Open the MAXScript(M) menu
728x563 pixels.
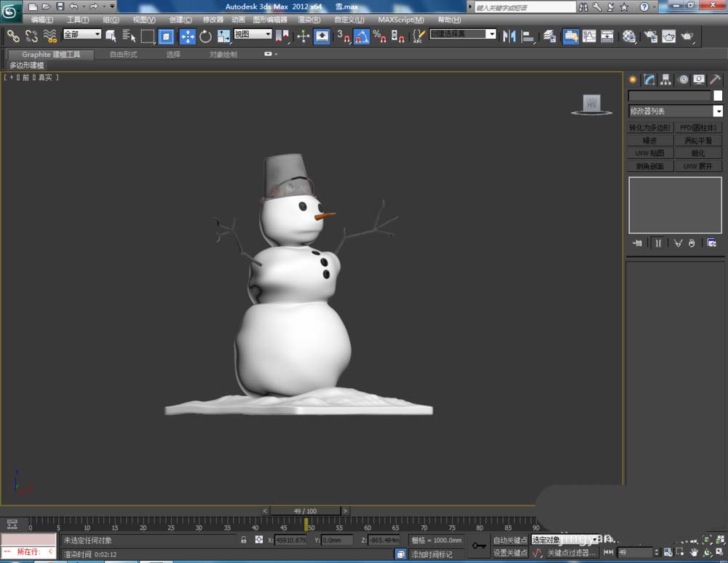(x=401, y=20)
